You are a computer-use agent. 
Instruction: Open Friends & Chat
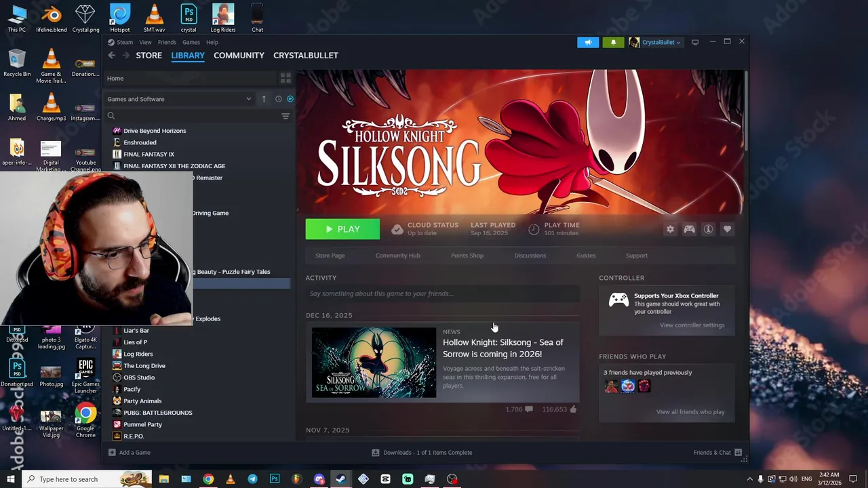(x=717, y=453)
